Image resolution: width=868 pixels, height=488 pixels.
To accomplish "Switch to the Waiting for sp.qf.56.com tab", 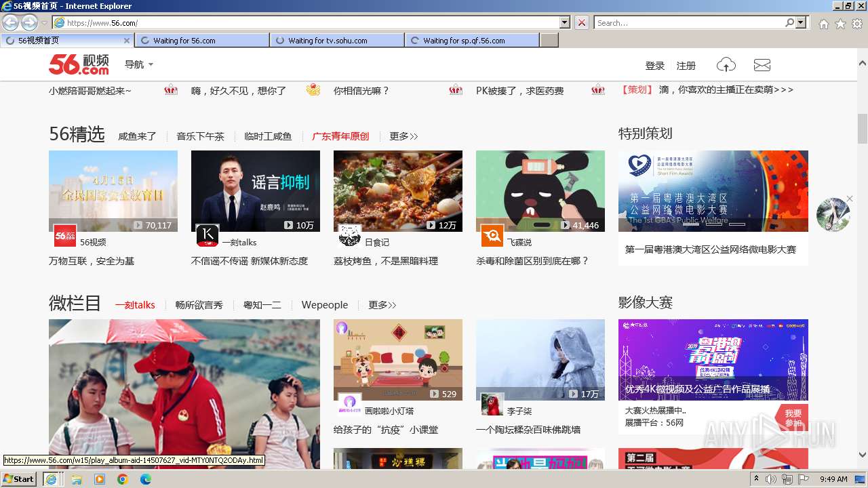I will pos(472,41).
